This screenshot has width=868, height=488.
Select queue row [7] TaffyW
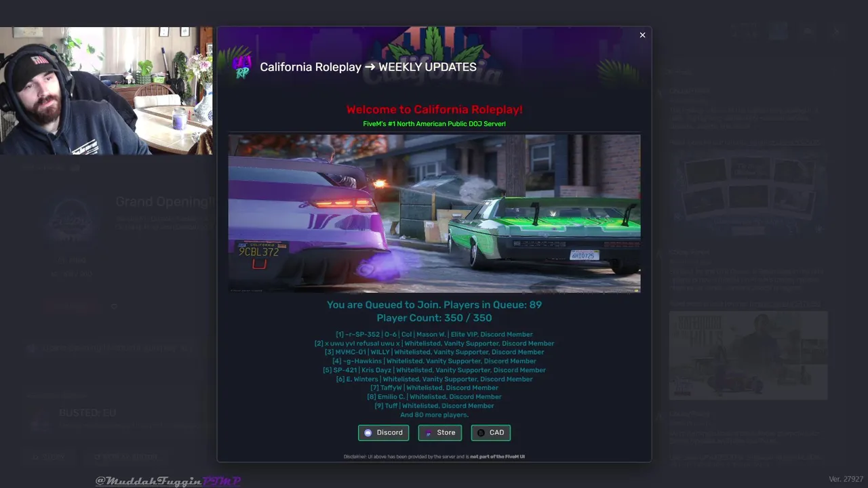pyautogui.click(x=434, y=388)
